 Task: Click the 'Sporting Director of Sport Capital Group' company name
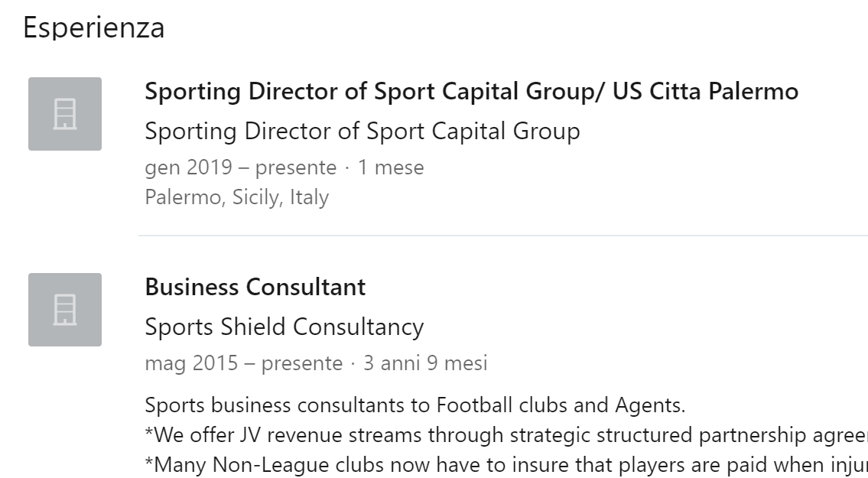tap(362, 132)
